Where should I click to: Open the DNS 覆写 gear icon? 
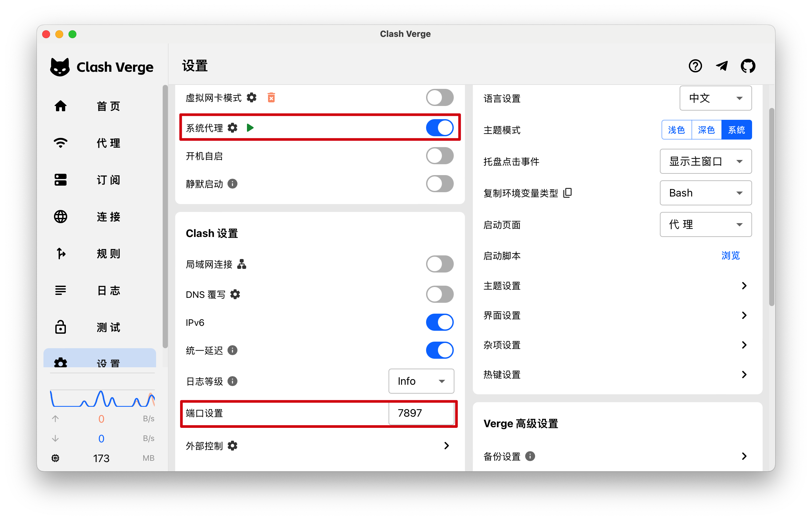(235, 295)
